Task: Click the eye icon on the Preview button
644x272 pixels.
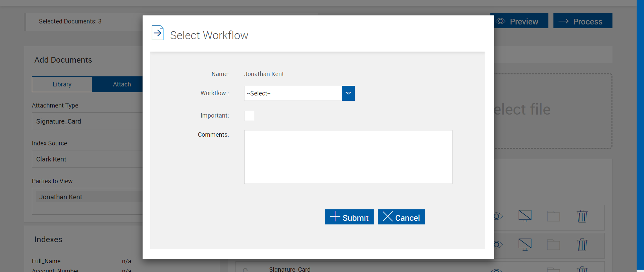Action: point(501,21)
